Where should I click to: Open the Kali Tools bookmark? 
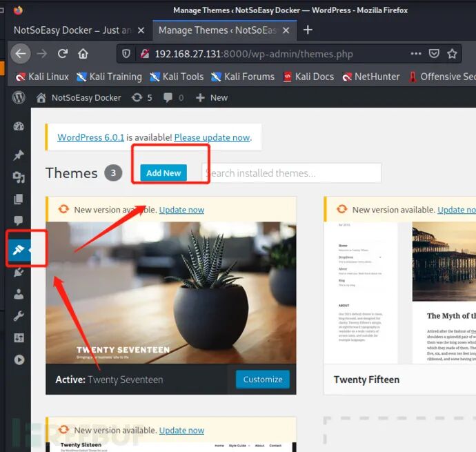click(177, 77)
